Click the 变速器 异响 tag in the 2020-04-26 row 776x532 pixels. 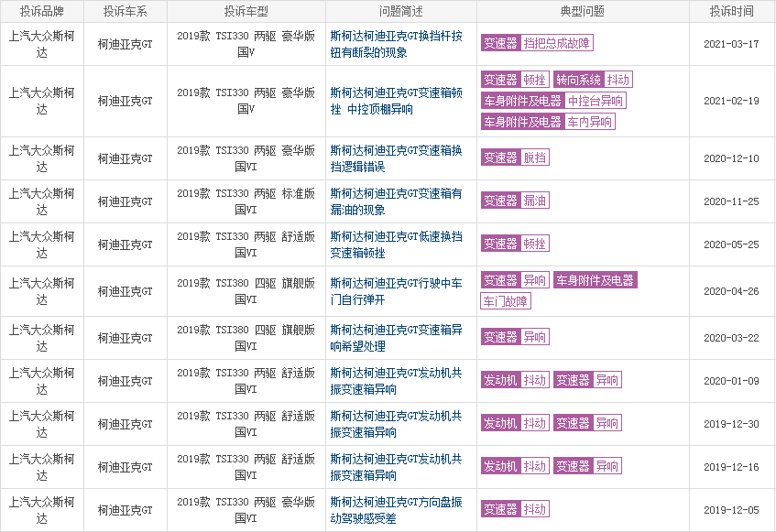coord(515,280)
